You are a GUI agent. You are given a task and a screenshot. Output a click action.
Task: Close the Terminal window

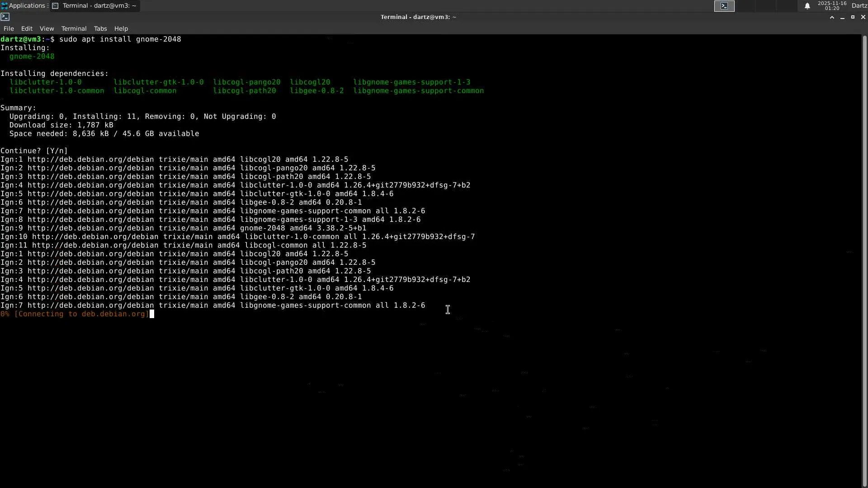863,17
